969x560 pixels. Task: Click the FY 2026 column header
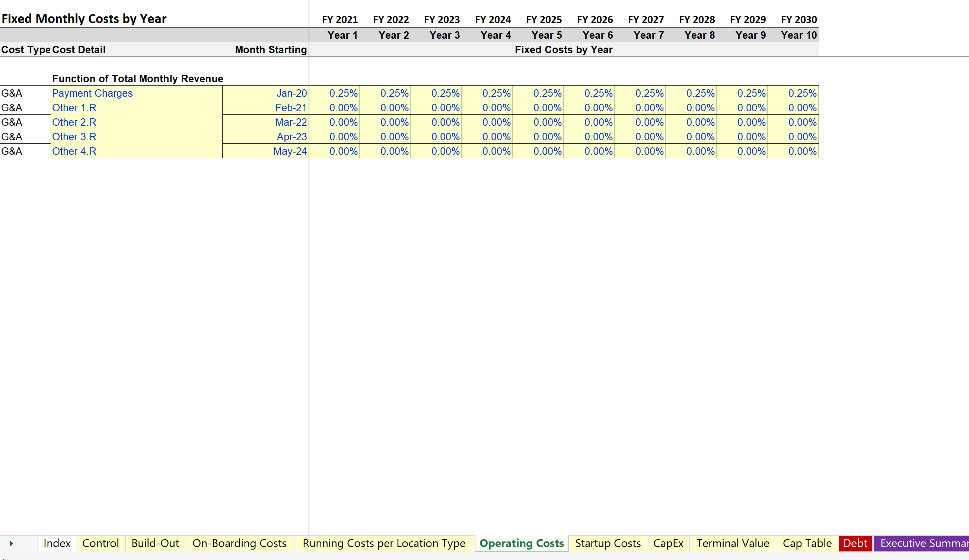click(595, 20)
